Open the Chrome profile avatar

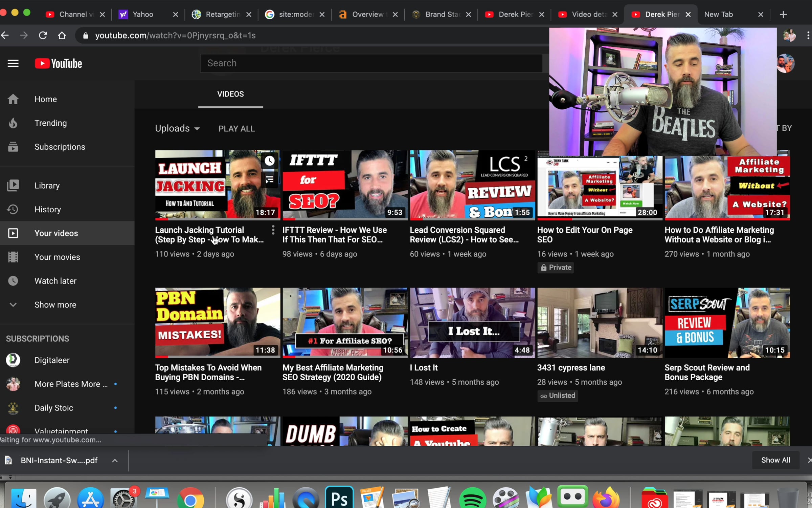pyautogui.click(x=789, y=35)
